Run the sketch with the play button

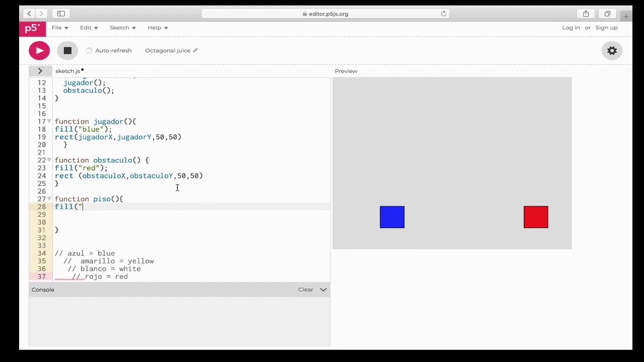[39, 50]
